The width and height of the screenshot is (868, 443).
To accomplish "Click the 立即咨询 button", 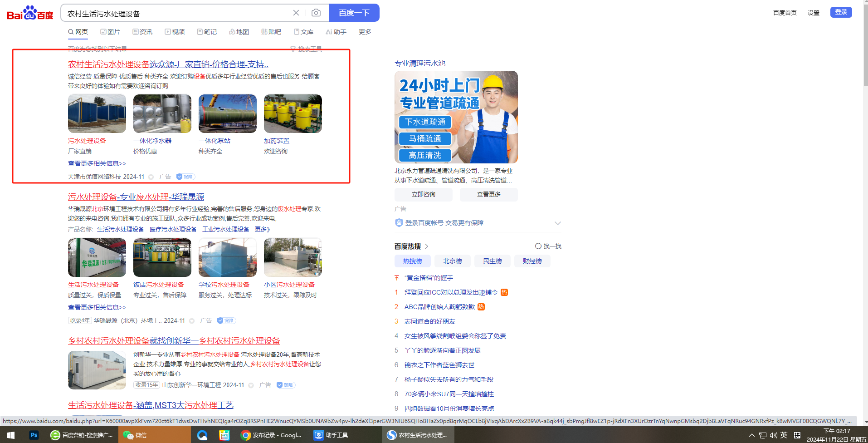I will click(x=423, y=194).
